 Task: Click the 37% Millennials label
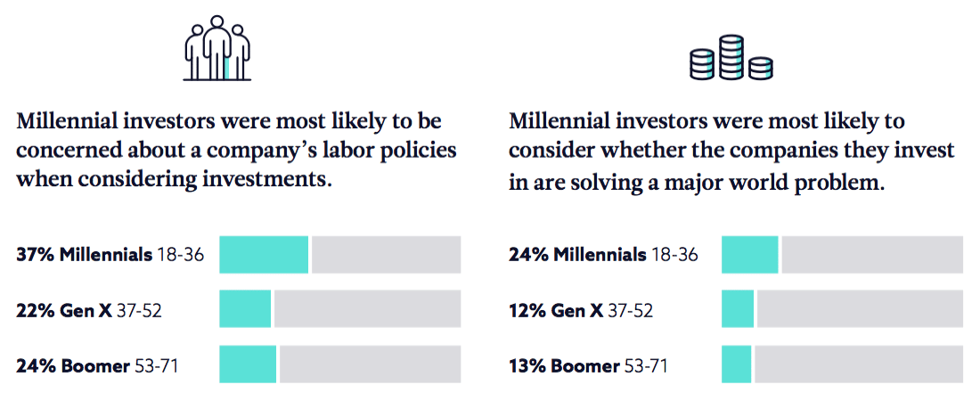point(110,255)
